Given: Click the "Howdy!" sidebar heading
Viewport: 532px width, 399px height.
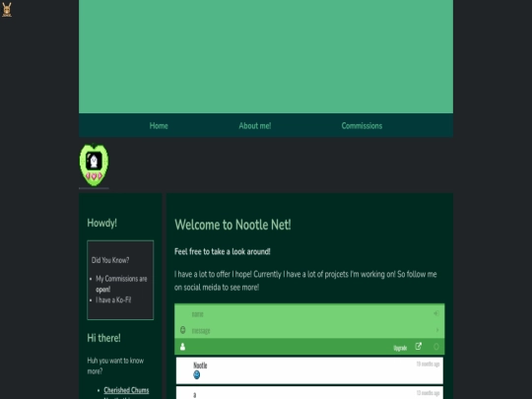Looking at the screenshot, I should coord(102,223).
